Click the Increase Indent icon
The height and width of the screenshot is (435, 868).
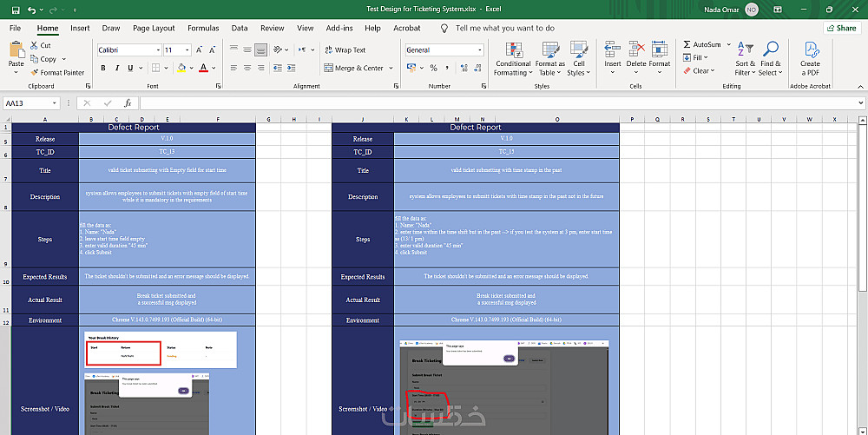[291, 68]
